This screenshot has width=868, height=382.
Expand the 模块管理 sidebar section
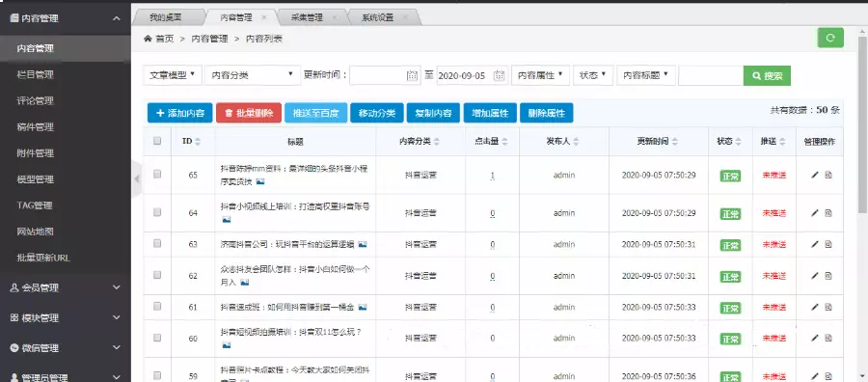[x=66, y=317]
